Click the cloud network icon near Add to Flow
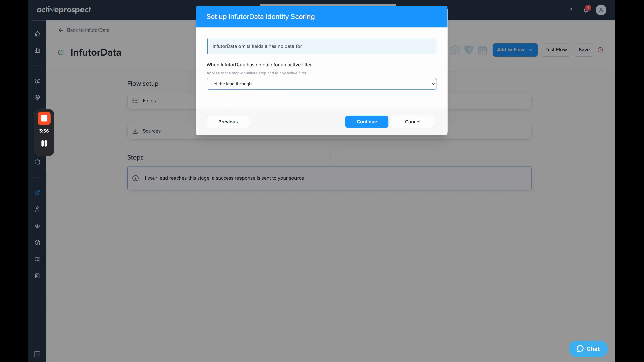Image resolution: width=644 pixels, height=362 pixels. (455, 50)
